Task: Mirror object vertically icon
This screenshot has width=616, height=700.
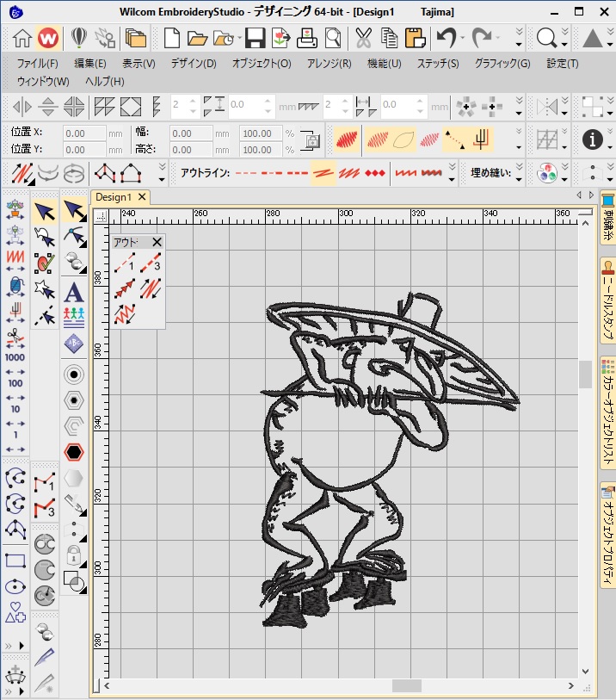Action: (x=48, y=107)
